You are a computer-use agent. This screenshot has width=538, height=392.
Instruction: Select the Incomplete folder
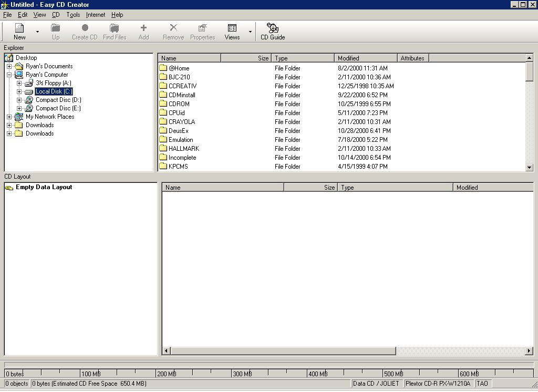click(x=182, y=158)
